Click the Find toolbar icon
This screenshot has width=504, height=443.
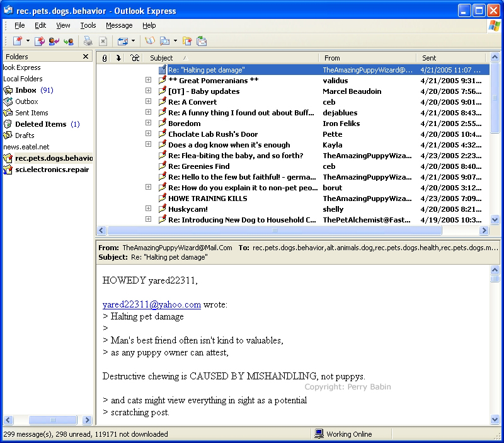164,41
